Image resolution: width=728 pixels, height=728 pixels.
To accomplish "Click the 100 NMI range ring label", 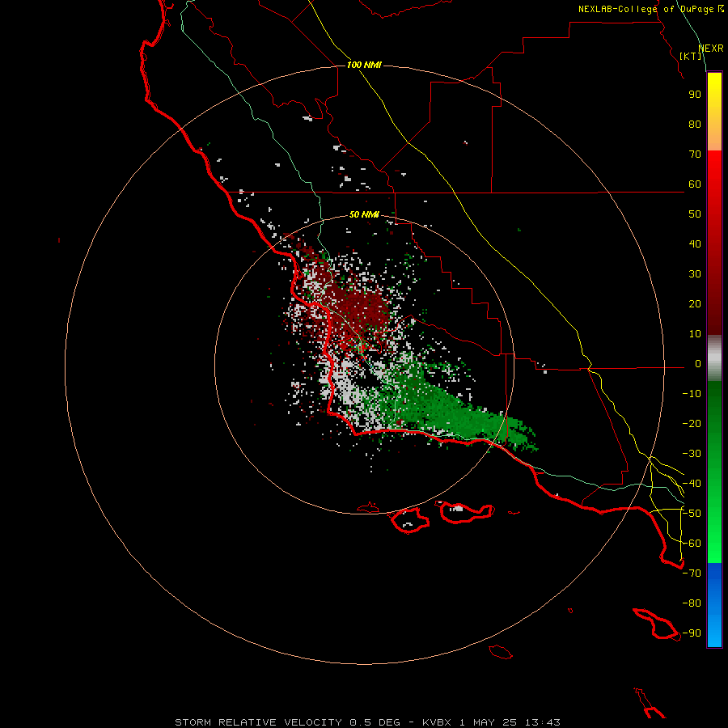I will 364,65.
